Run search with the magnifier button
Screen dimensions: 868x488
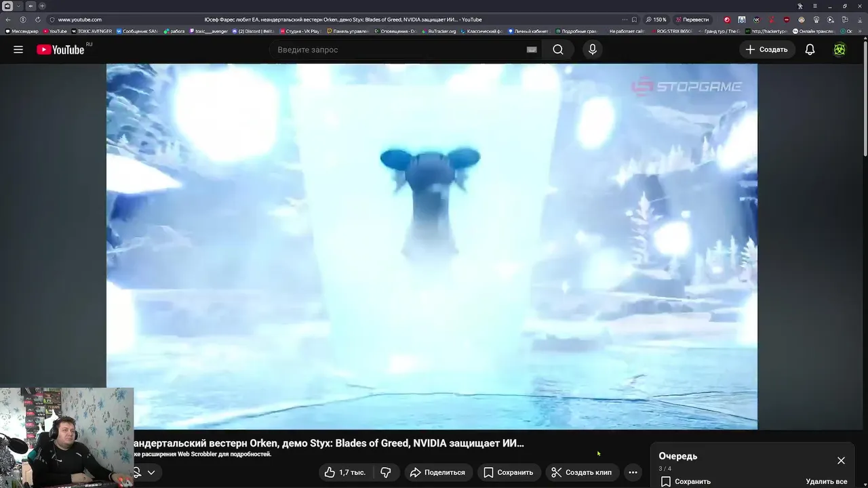coord(558,49)
